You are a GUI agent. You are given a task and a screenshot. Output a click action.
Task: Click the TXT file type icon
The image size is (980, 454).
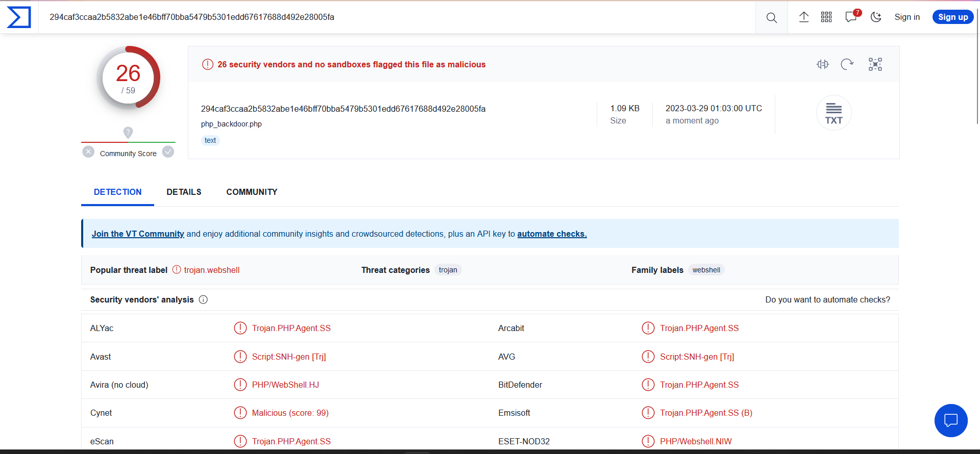(834, 113)
